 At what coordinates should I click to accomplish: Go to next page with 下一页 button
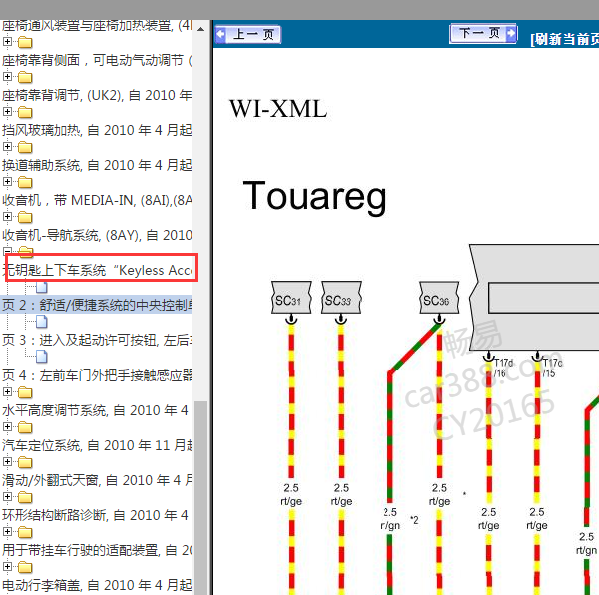(483, 33)
